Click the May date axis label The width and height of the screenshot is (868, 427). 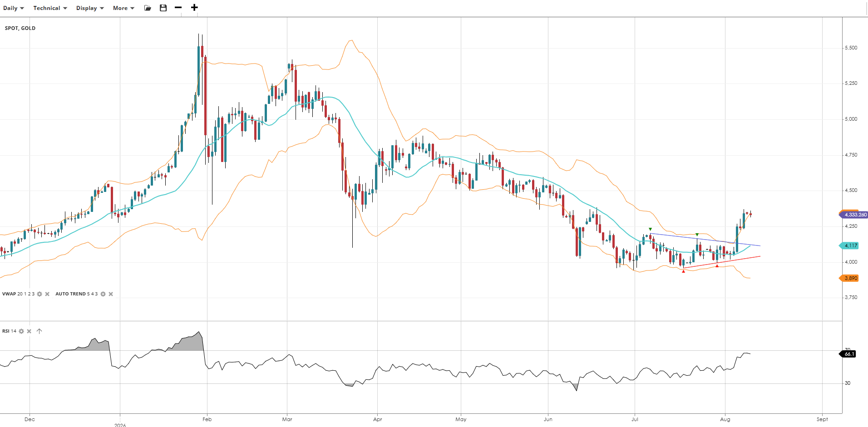461,419
